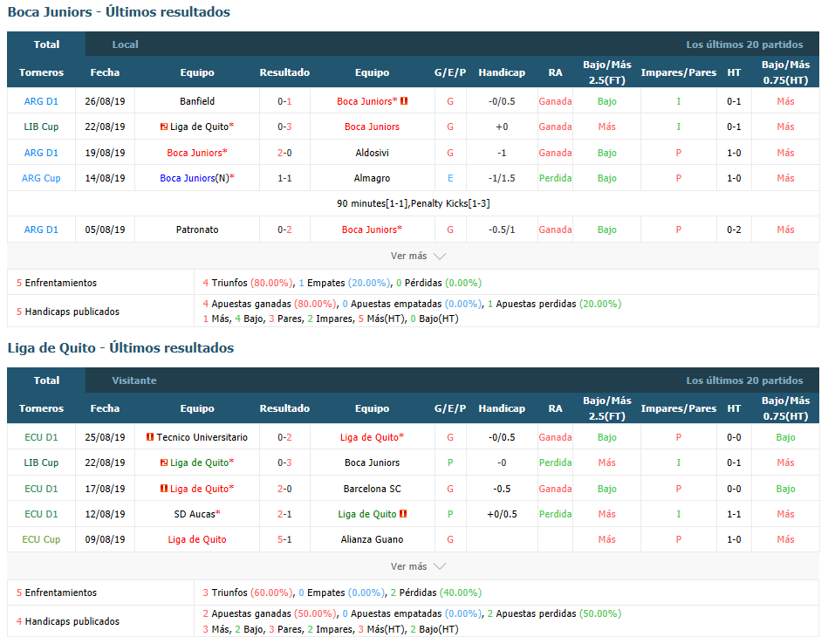
Task: Click handicap -1/1.5 in the Almagro row
Action: [x=502, y=178]
